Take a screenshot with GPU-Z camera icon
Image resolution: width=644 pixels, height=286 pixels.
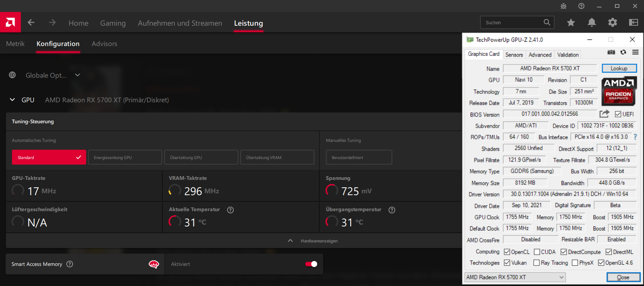(x=611, y=52)
